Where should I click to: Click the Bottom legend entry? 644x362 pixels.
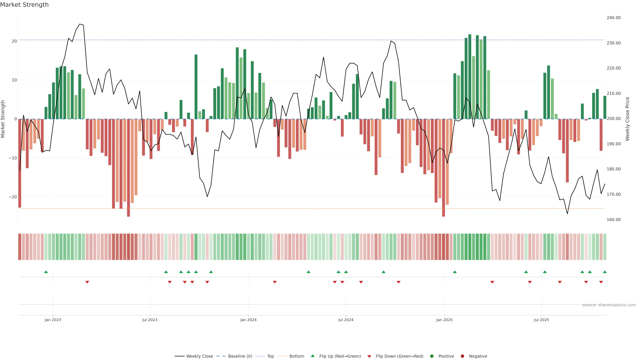tap(297, 356)
